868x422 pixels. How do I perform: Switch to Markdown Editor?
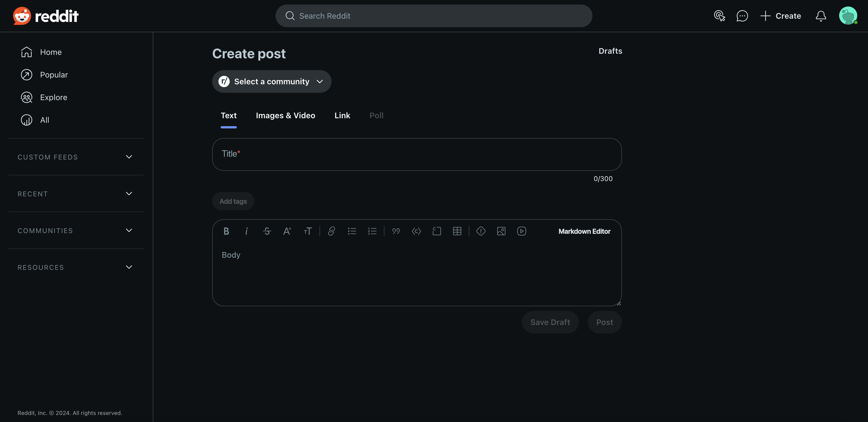[x=584, y=231]
